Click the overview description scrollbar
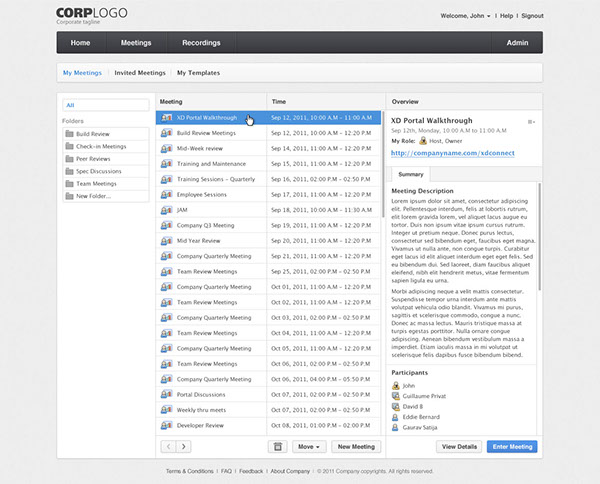This screenshot has height=484, width=600. (x=540, y=236)
